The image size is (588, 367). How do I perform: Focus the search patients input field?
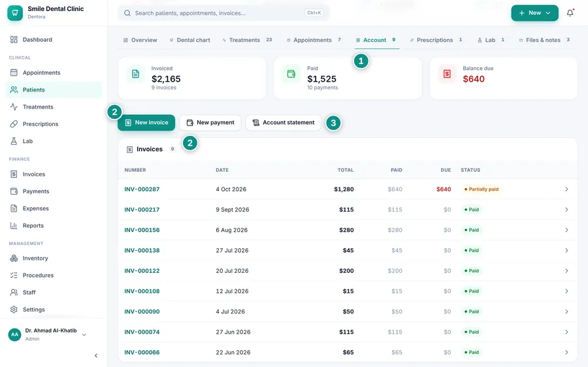click(x=224, y=13)
